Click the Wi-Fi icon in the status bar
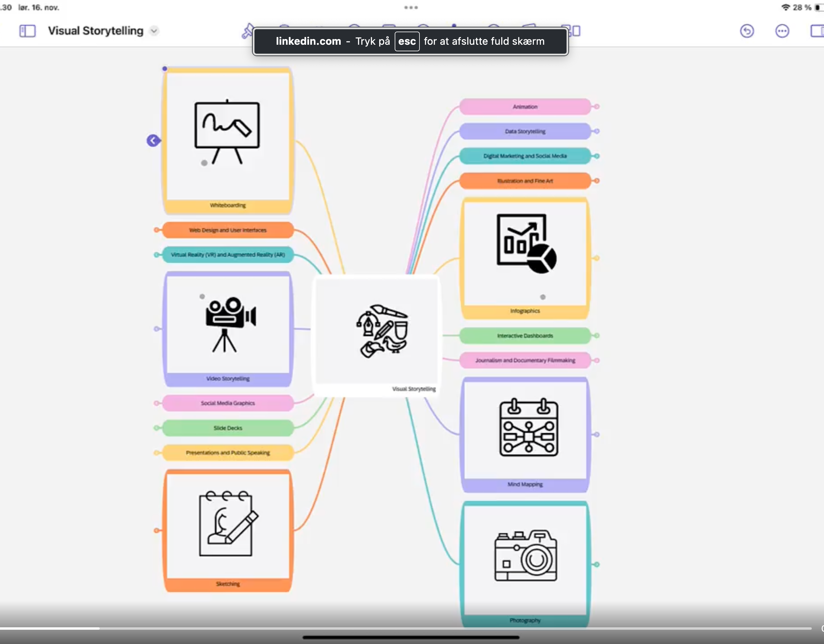This screenshot has height=644, width=824. [786, 7]
